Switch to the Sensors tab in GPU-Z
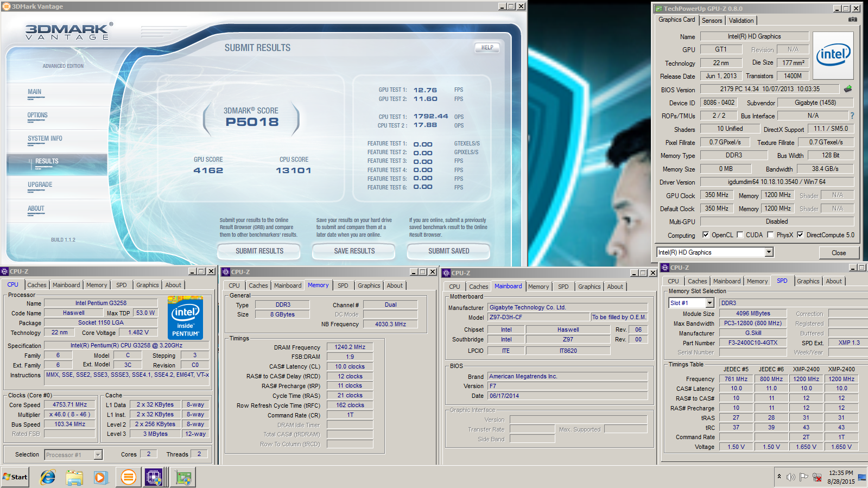 click(712, 21)
